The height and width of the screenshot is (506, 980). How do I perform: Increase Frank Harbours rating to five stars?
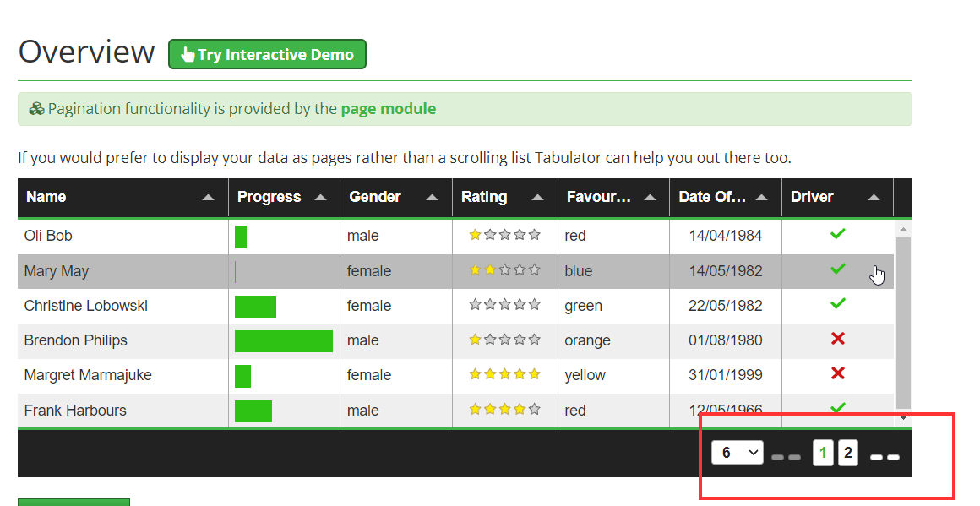[534, 409]
